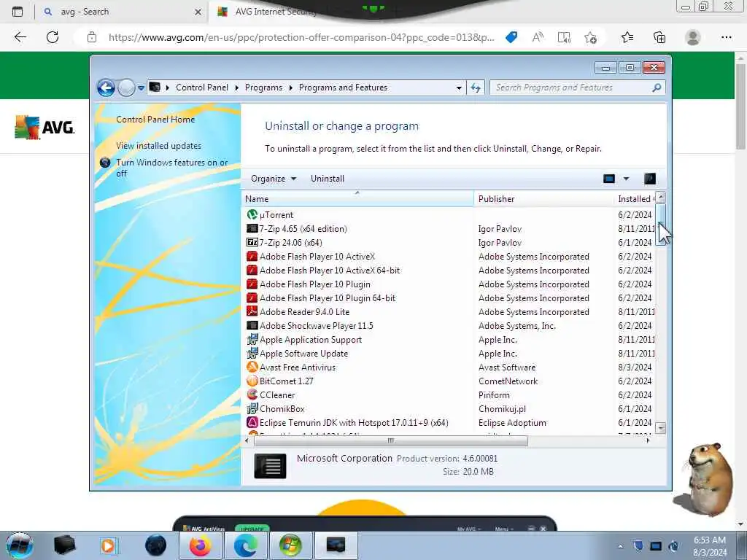Expand the Programs breadcrumb arrow
This screenshot has width=747, height=560.
pos(290,87)
